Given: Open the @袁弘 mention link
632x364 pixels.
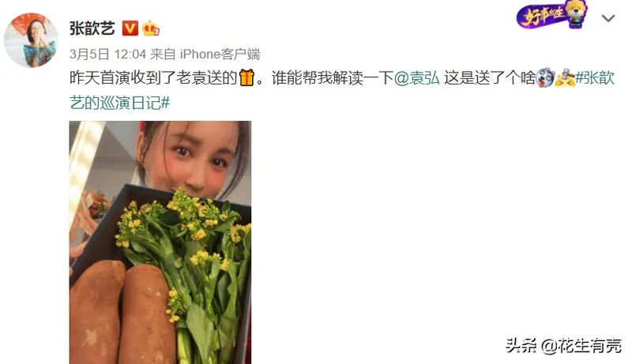Looking at the screenshot, I should click(x=416, y=77).
